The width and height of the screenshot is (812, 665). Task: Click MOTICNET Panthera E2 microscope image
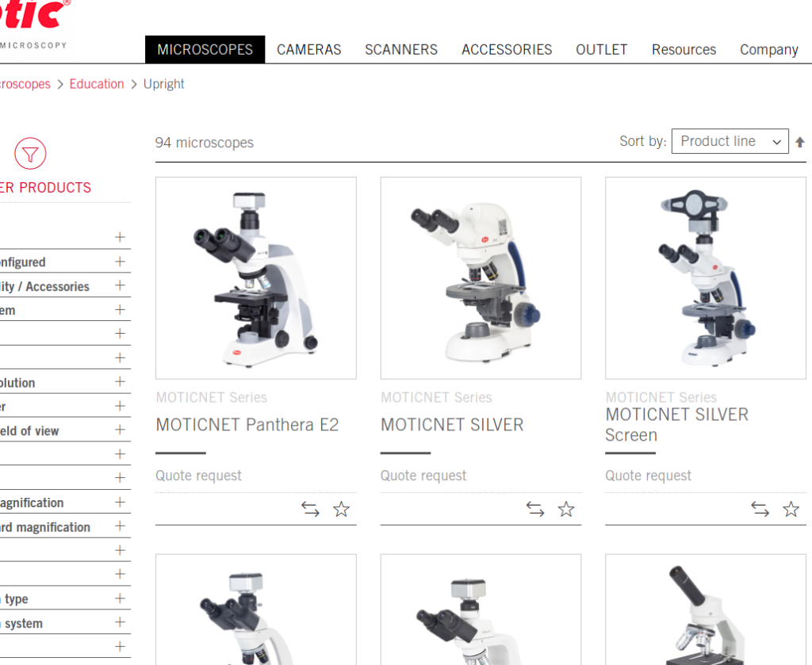256,278
